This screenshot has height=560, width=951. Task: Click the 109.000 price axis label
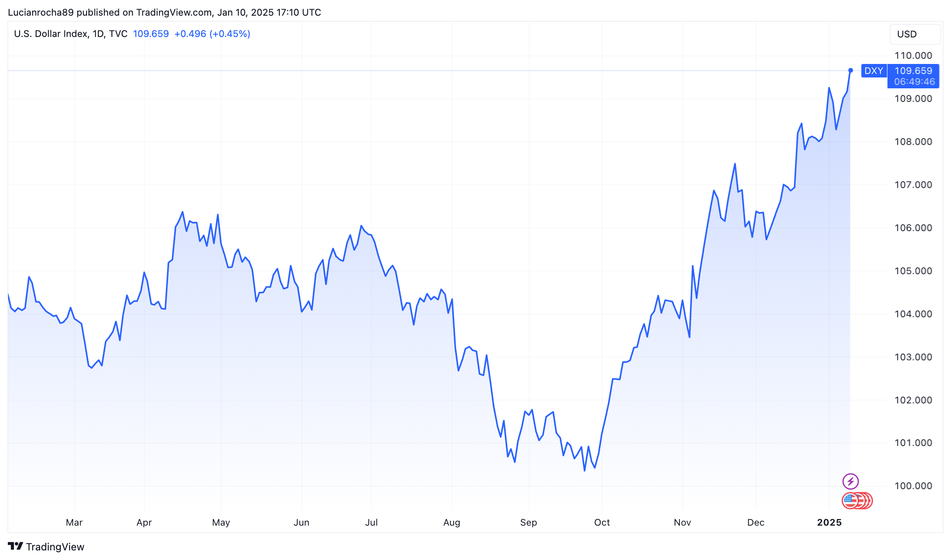(913, 99)
